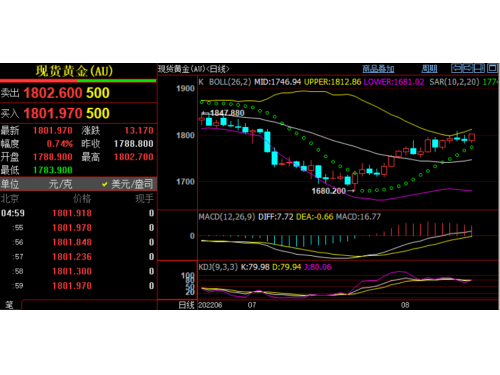
Task: Click the full-screen chart square icon
Action: (x=492, y=68)
